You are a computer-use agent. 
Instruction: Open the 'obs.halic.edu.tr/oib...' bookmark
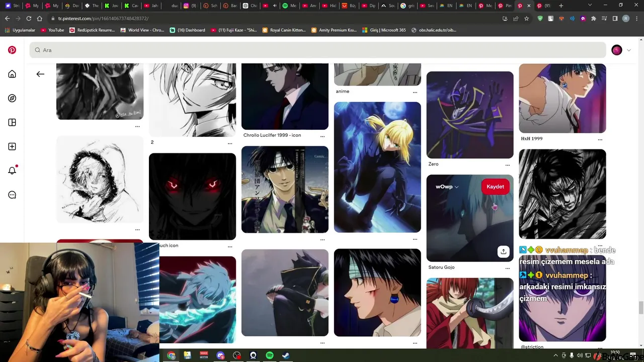pos(434,30)
